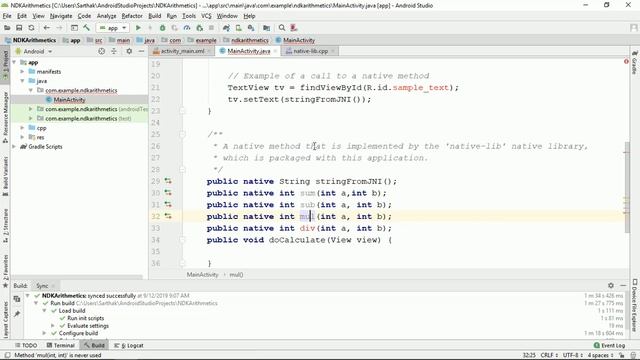Screen dimensions: 640x360
Task: Close the MainActivity.java tab
Action: pos(275,51)
